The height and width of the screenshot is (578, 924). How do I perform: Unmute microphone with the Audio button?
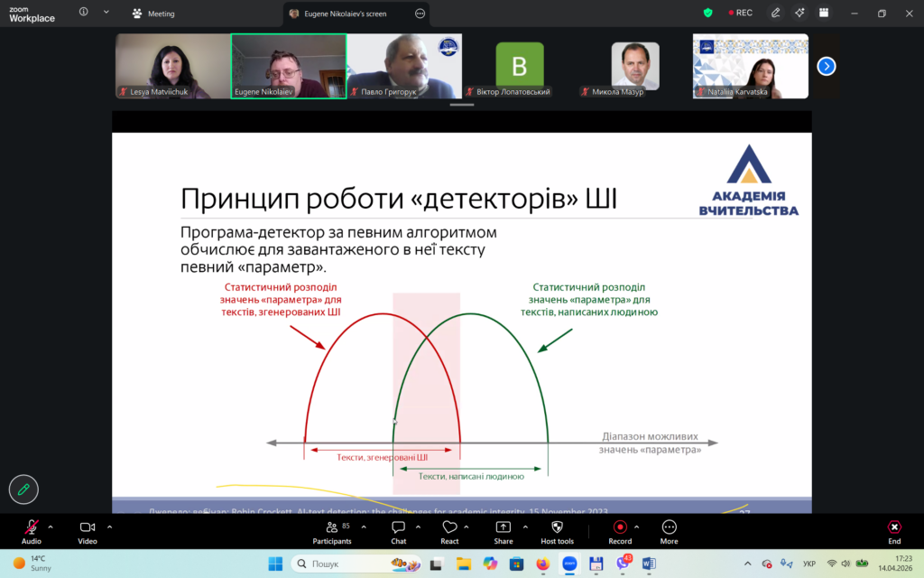[32, 527]
